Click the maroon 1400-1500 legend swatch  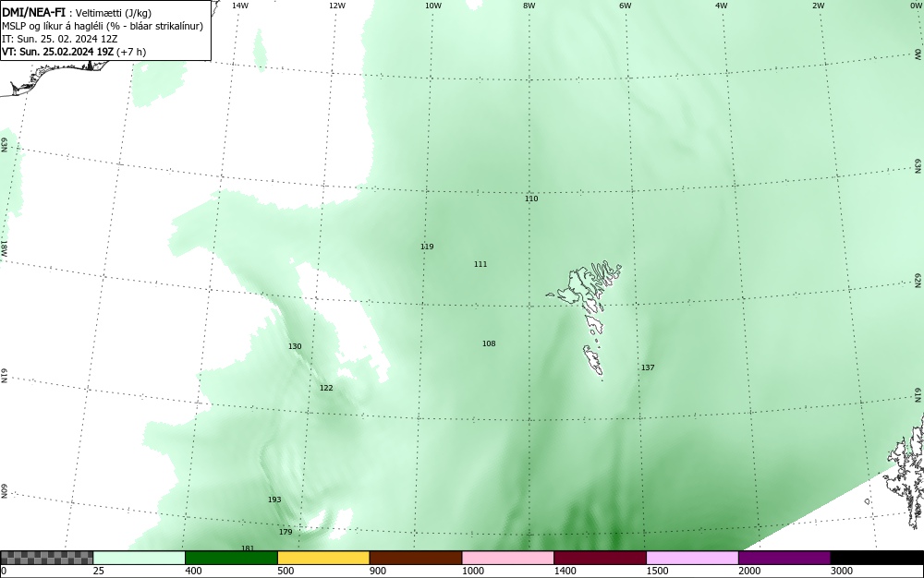600,558
